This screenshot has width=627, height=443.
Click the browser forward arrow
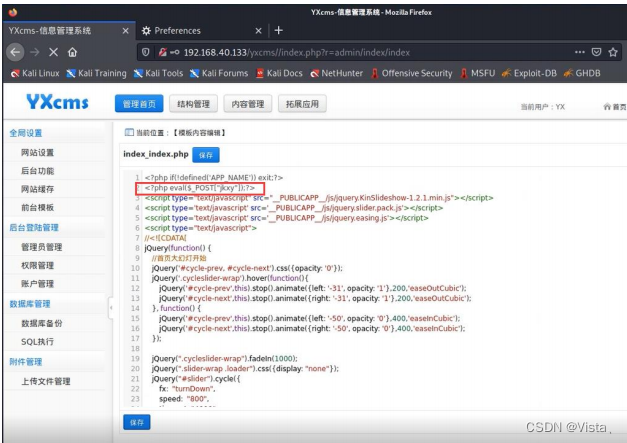tap(35, 52)
